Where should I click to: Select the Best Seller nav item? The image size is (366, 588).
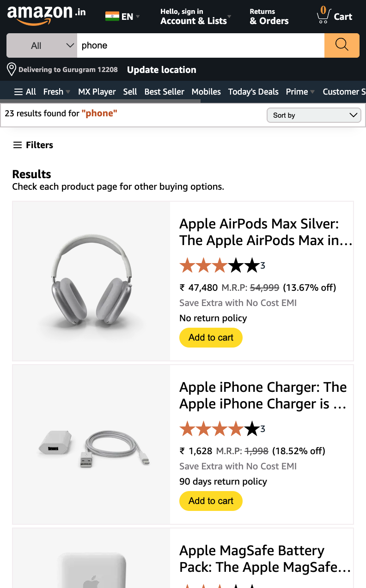click(x=164, y=91)
